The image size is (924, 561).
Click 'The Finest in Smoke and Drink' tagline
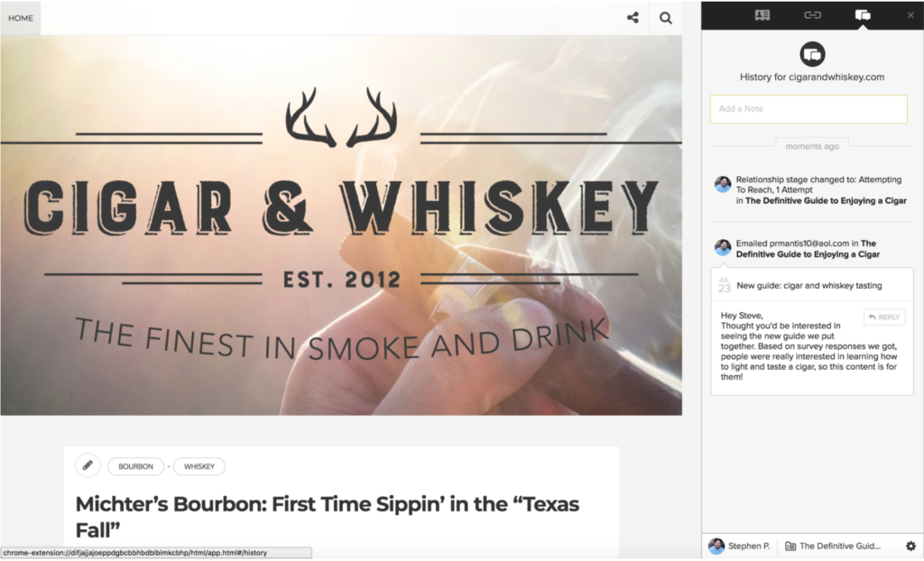pyautogui.click(x=341, y=339)
